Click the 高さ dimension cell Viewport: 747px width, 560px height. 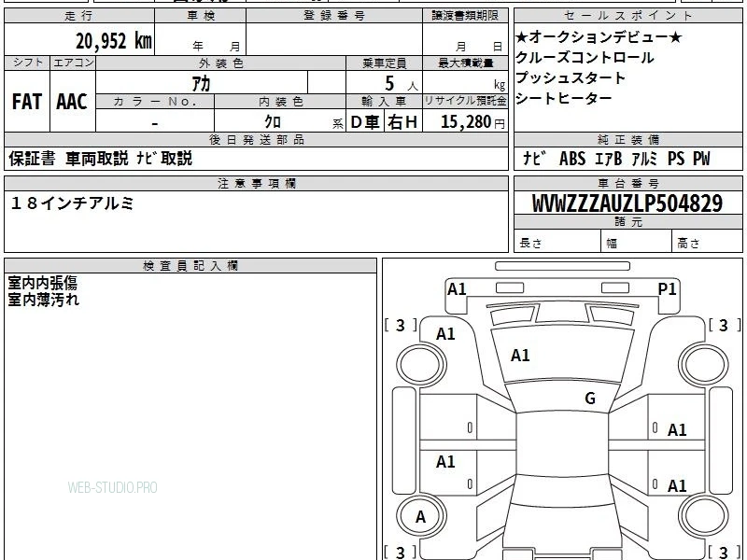point(708,242)
